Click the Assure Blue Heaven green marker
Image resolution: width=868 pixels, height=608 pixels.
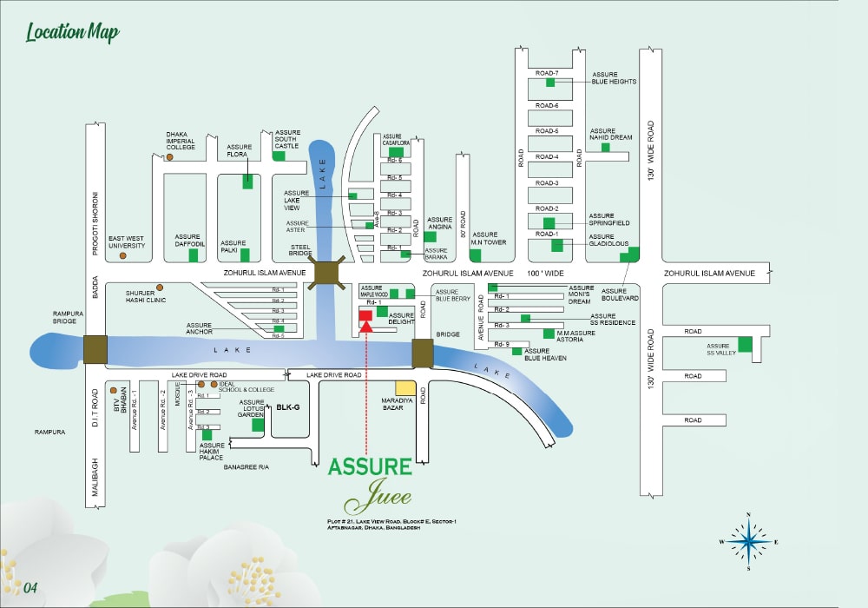tap(517, 351)
